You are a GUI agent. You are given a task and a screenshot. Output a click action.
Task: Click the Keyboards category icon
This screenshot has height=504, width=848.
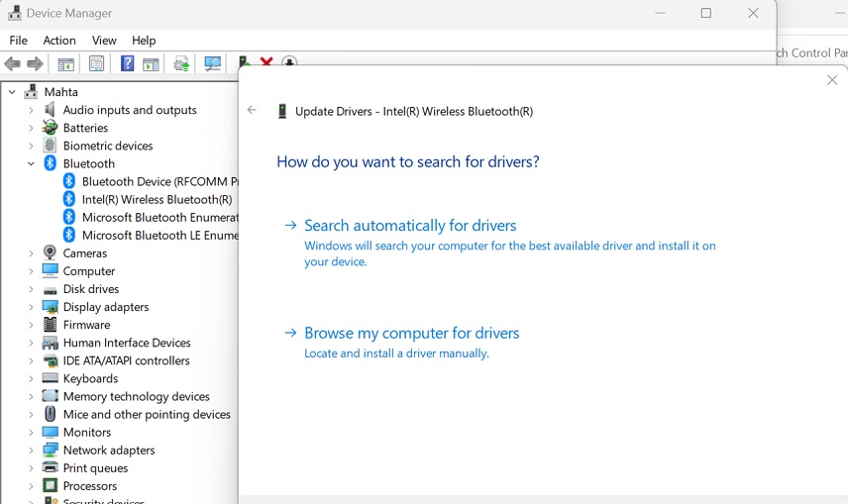pos(50,378)
